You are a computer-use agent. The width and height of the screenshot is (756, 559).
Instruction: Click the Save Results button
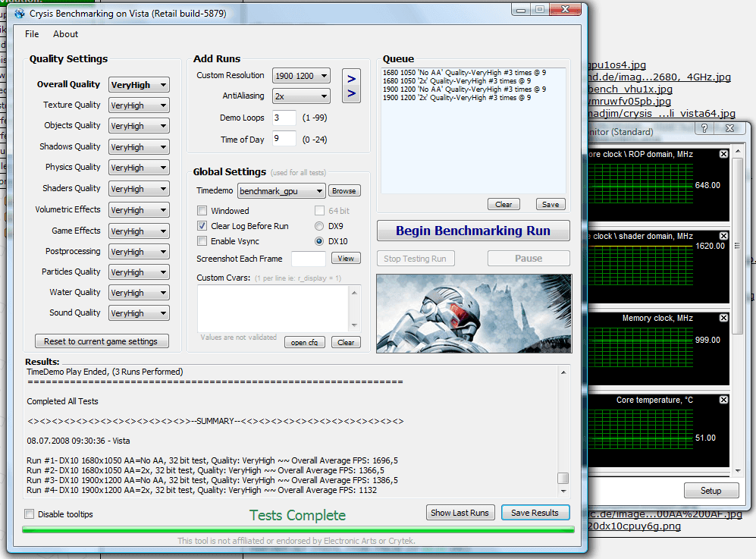[x=535, y=512]
